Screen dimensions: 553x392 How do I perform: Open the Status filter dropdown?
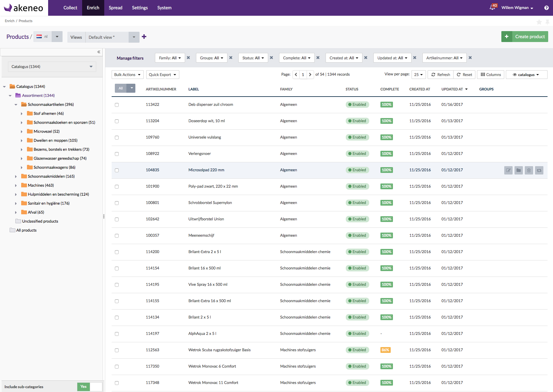pyautogui.click(x=253, y=58)
